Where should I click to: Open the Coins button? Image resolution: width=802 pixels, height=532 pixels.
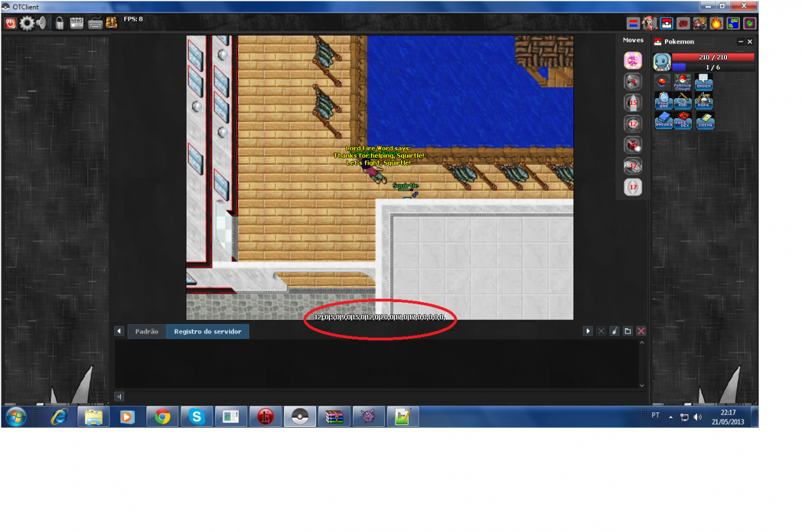[704, 121]
